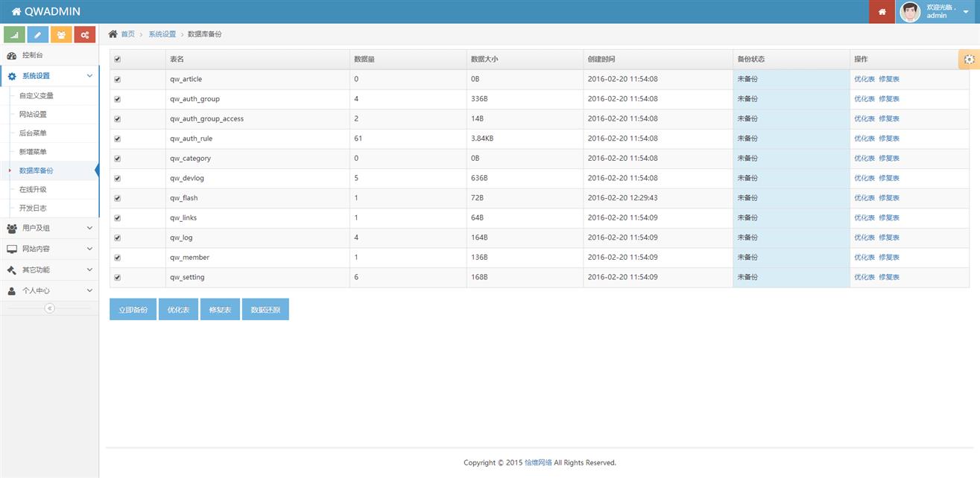The width and height of the screenshot is (980, 478).
Task: Click 优化表 link for qw_auth_rule row
Action: tap(864, 138)
